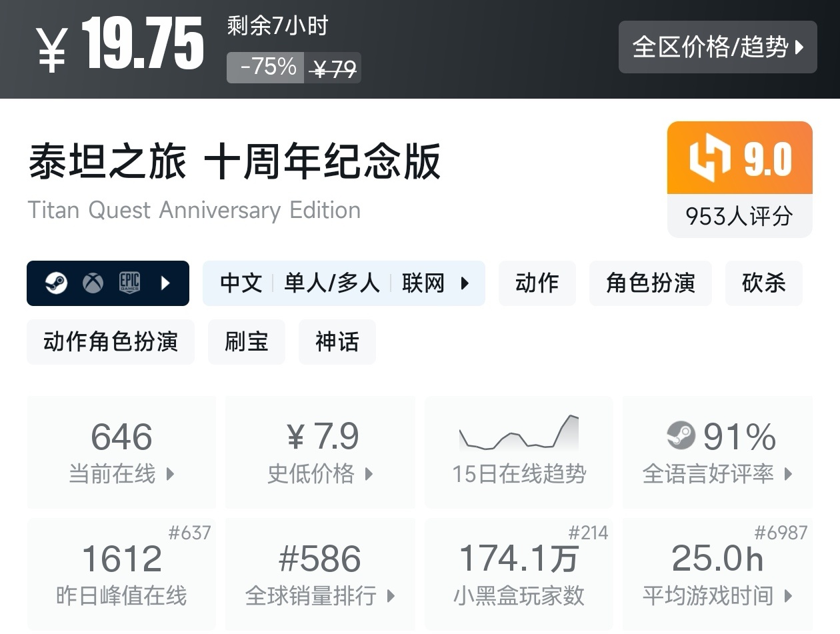Open the 全区价格/趋势 price trends button
The height and width of the screenshot is (634, 840).
(x=717, y=47)
